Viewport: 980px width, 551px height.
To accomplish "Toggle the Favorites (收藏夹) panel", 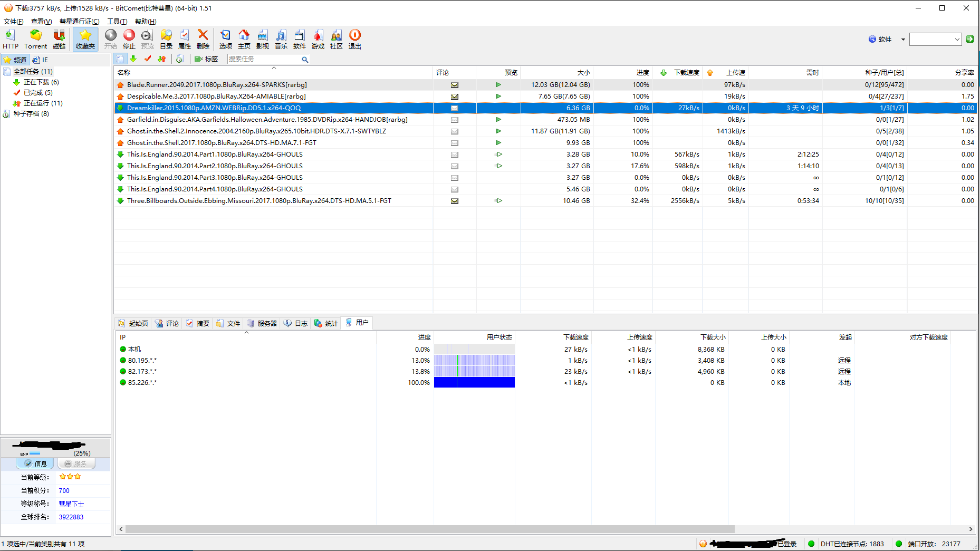I will [85, 39].
